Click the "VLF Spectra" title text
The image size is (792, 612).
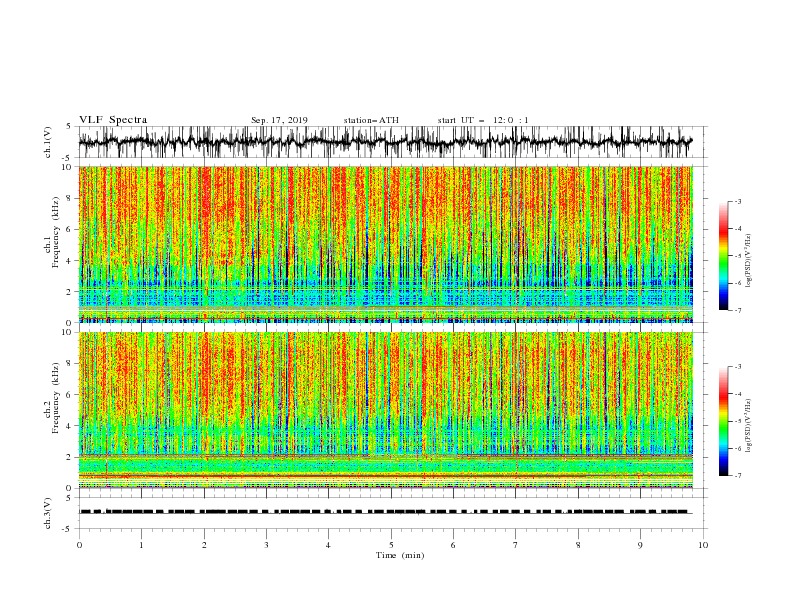point(113,120)
